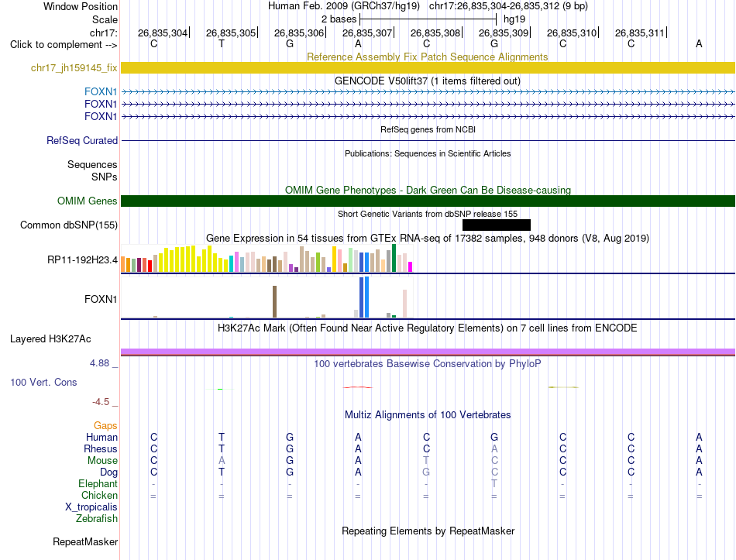
Task: Click the 4.88 PhyloP upper scale value
Action: (99, 363)
